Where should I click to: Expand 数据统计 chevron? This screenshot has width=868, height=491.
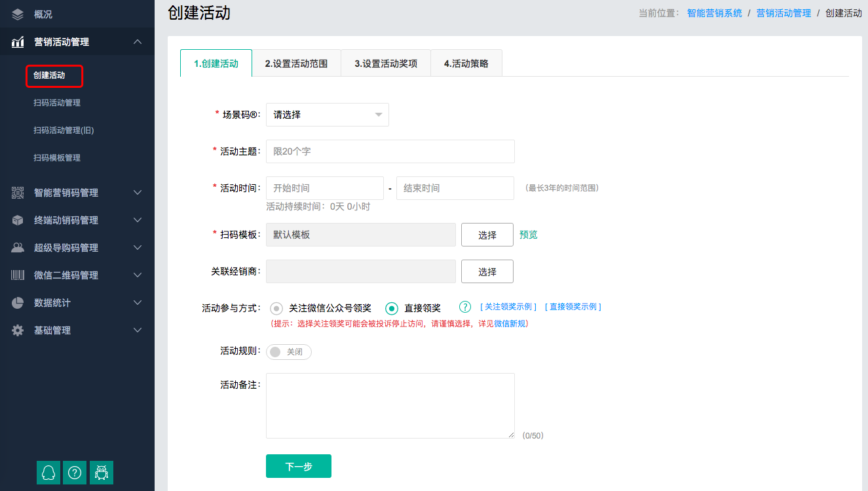point(137,303)
